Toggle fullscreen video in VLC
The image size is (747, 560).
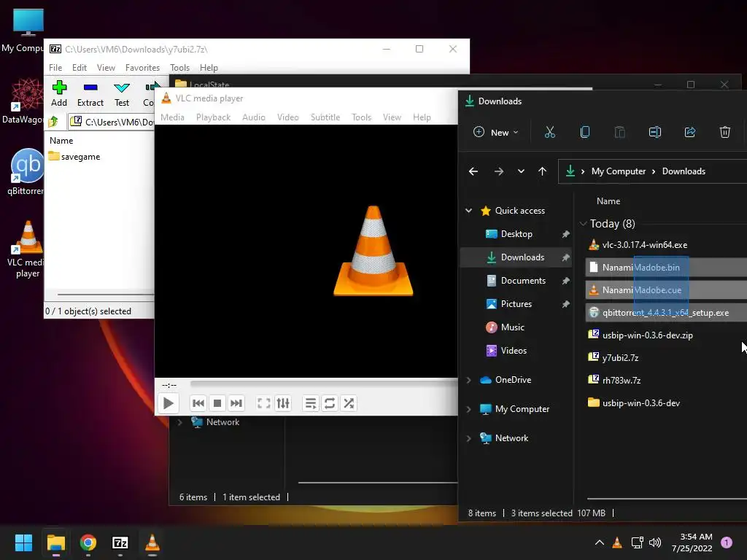click(x=263, y=403)
